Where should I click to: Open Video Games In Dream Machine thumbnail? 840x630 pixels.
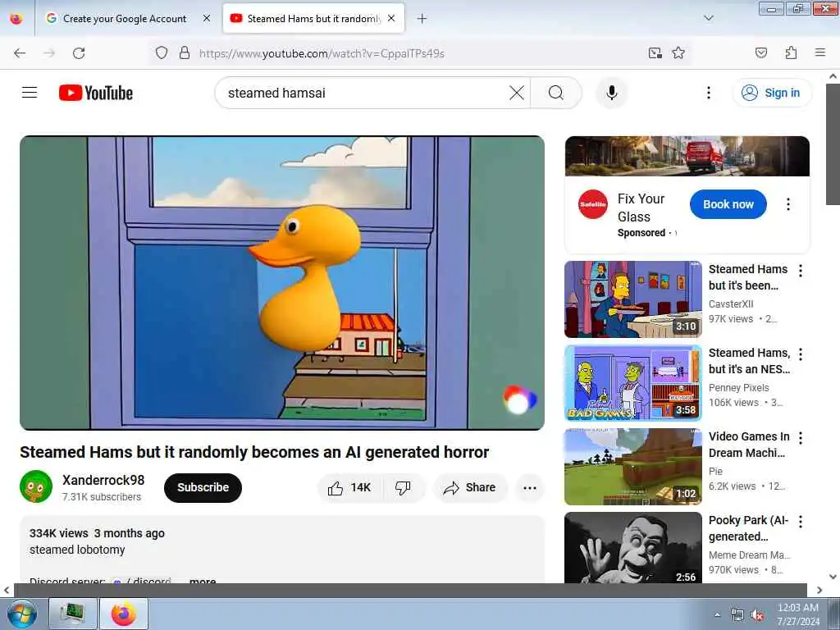pyautogui.click(x=633, y=467)
